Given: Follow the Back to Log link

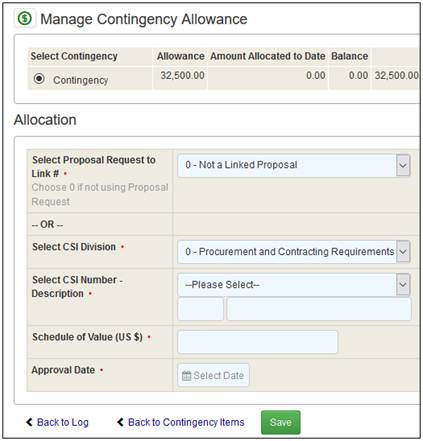Looking at the screenshot, I should [63, 422].
